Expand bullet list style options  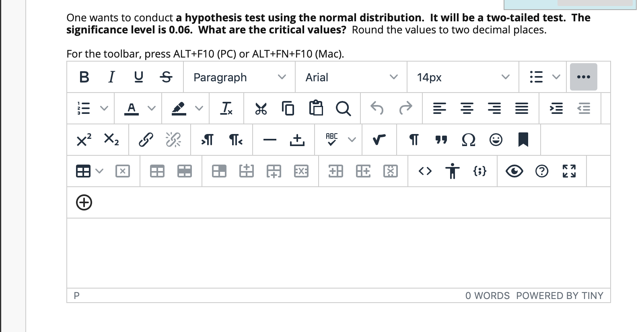(556, 77)
